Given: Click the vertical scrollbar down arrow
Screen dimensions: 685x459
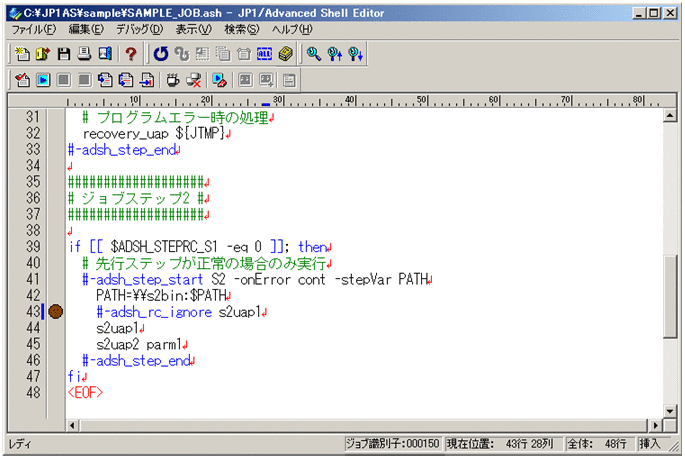Looking at the screenshot, I should coord(670,411).
